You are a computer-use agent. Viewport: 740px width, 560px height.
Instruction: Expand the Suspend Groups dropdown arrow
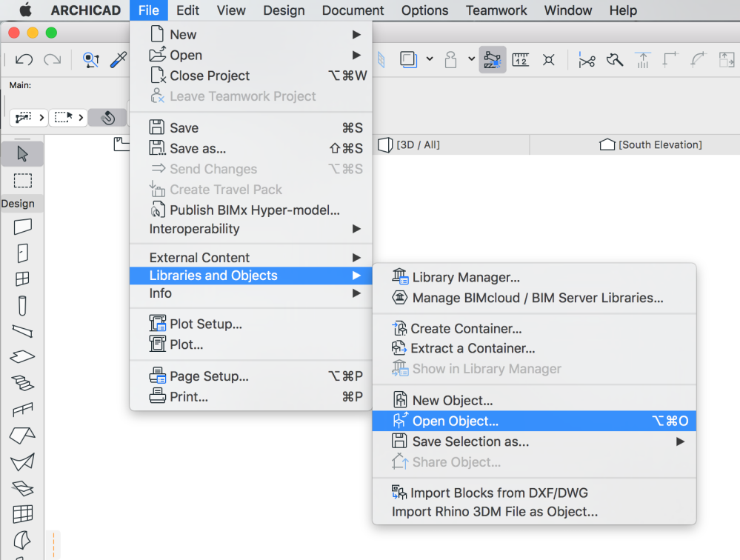coord(471,59)
